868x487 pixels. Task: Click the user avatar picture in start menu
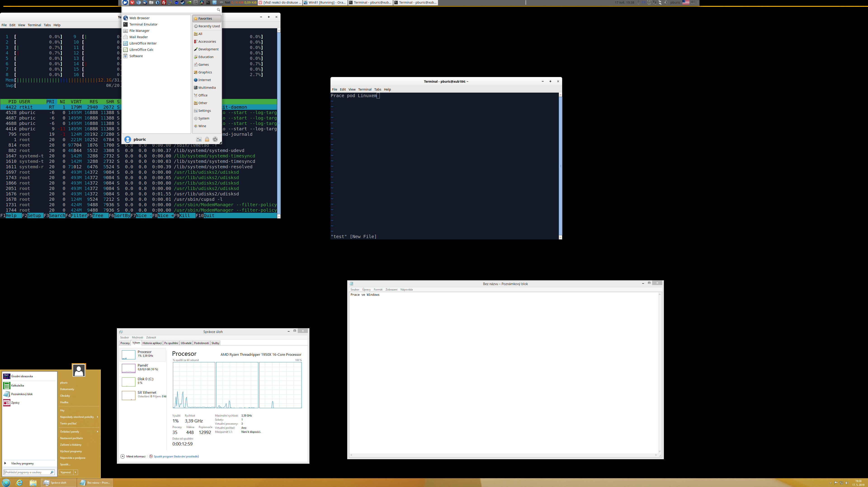[79, 370]
